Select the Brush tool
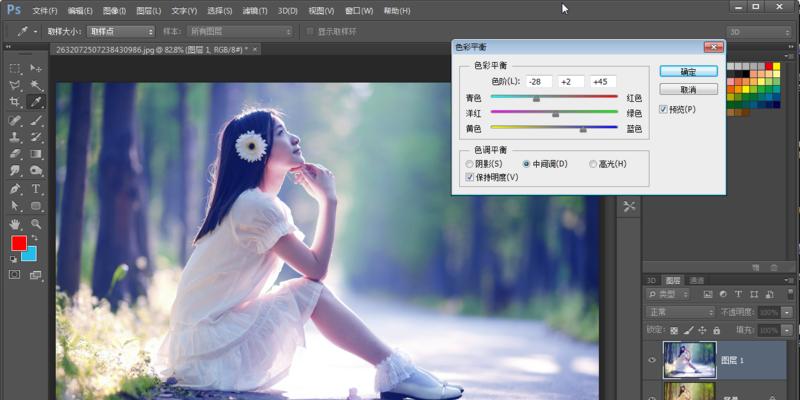This screenshot has width=800, height=400. tap(36, 120)
